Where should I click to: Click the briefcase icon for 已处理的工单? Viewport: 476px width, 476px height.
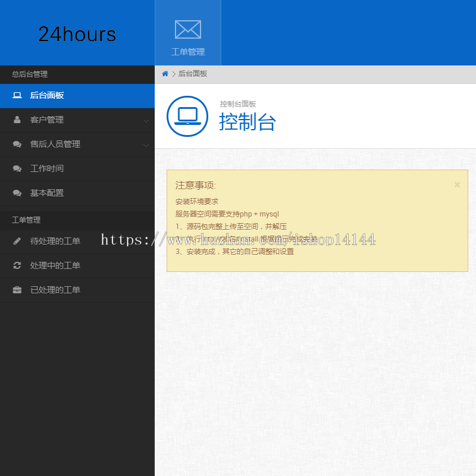tap(17, 290)
